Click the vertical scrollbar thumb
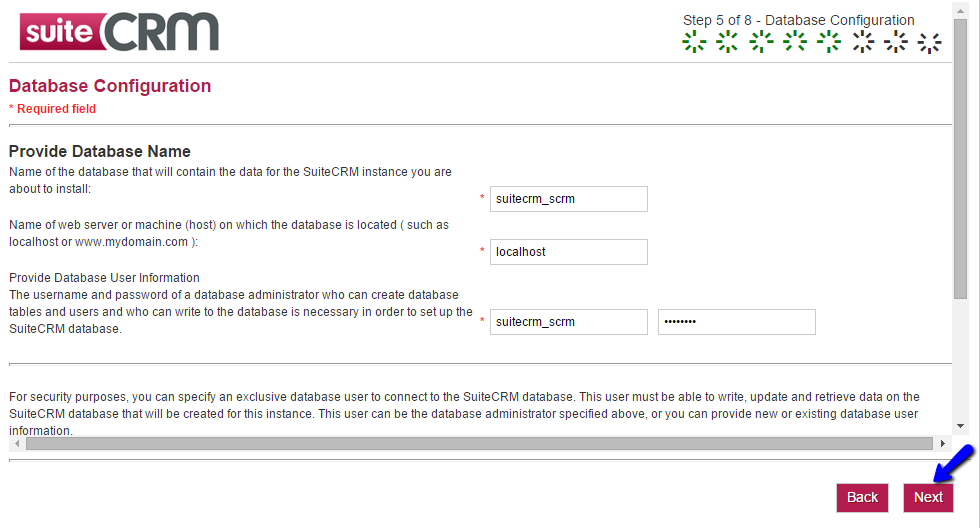Image resolution: width=980 pixels, height=528 pixels. pyautogui.click(x=960, y=159)
